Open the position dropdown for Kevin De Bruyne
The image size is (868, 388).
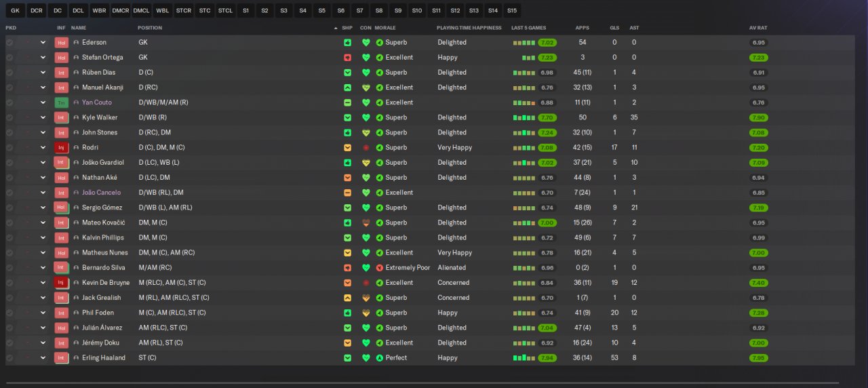pos(43,283)
